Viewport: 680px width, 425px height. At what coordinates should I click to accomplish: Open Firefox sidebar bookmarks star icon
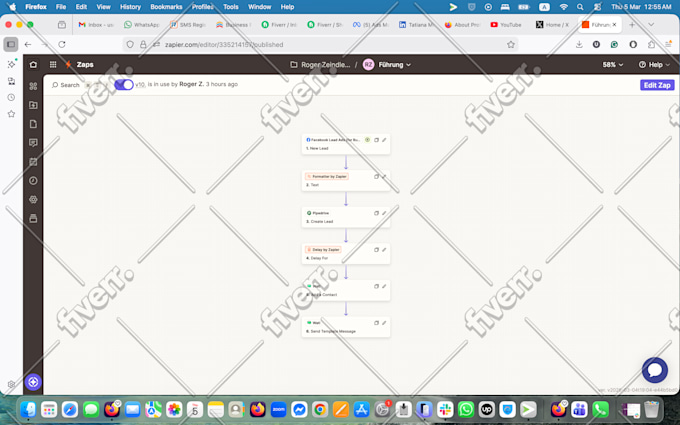11,114
